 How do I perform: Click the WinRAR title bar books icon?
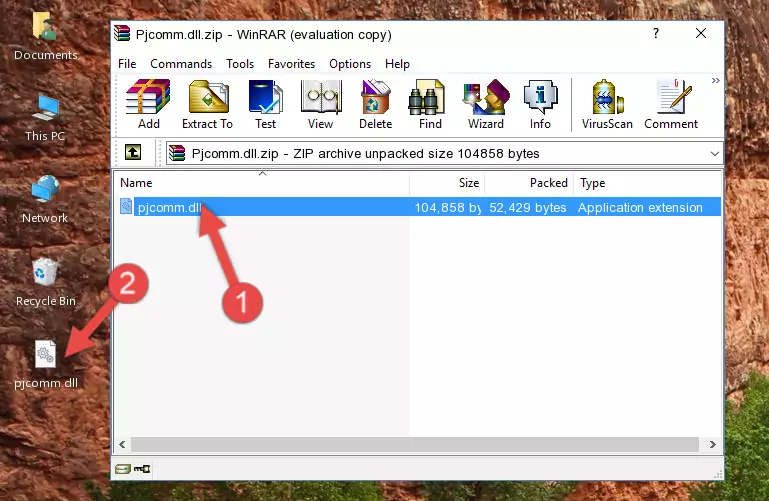point(122,33)
